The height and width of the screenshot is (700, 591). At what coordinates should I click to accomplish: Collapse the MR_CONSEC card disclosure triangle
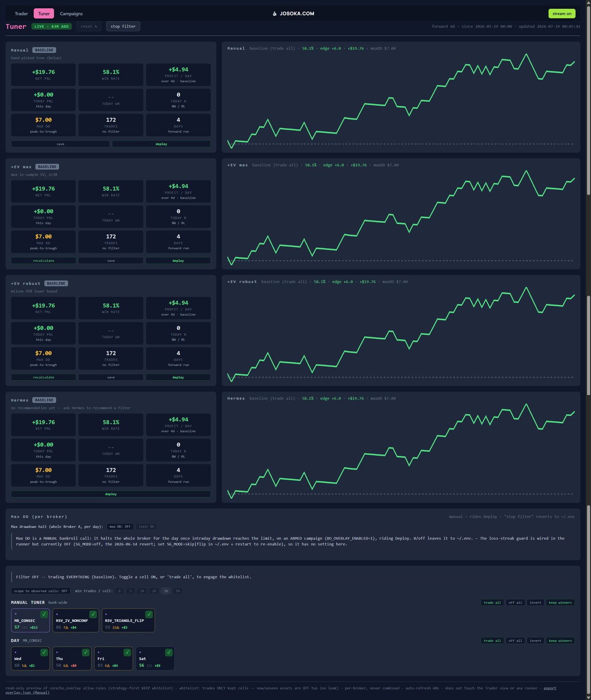[16, 614]
